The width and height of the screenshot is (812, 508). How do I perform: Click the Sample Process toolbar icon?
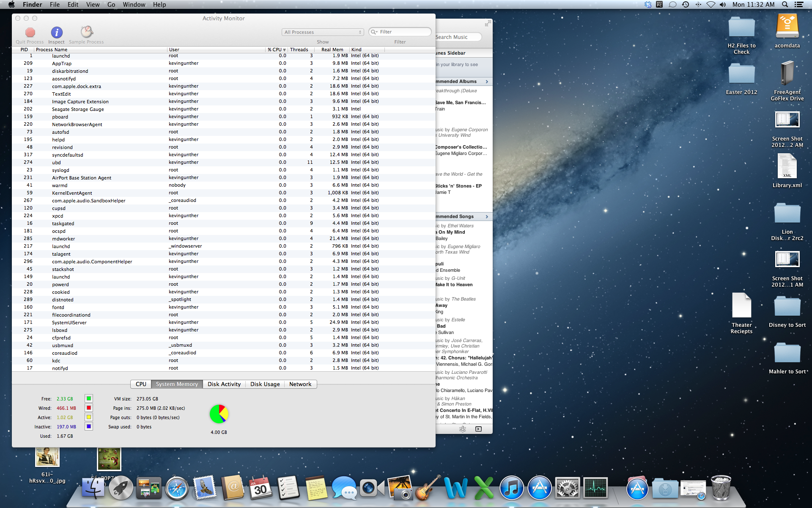86,35
